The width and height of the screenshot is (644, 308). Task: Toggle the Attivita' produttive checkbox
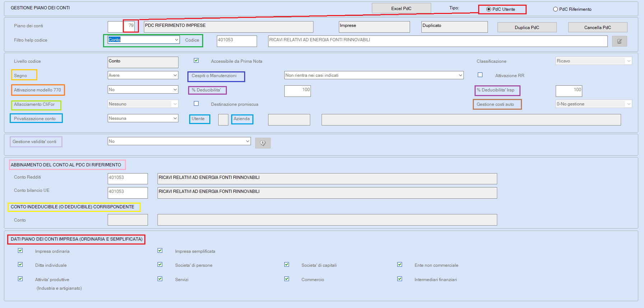pos(20,279)
